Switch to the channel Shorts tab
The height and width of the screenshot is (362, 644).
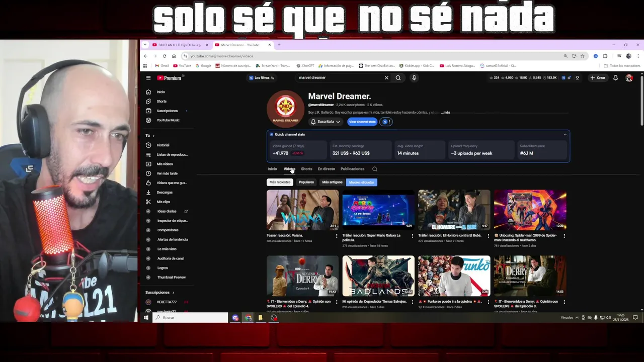point(306,169)
